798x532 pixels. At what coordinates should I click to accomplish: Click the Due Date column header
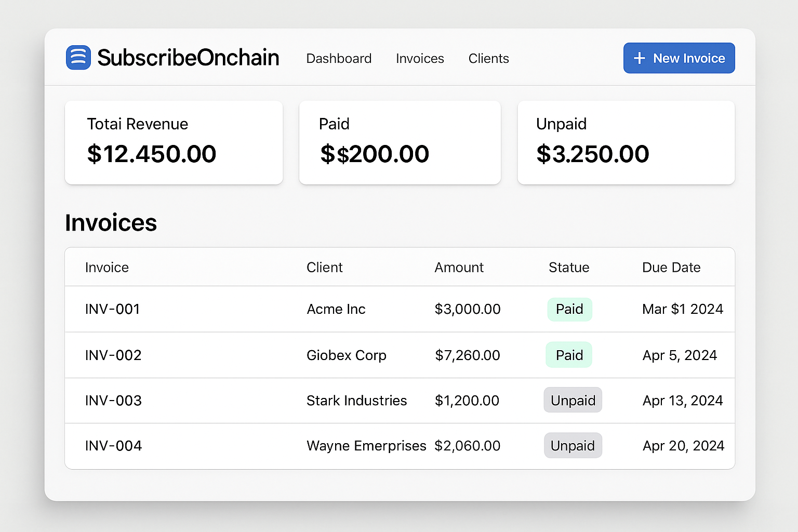671,267
